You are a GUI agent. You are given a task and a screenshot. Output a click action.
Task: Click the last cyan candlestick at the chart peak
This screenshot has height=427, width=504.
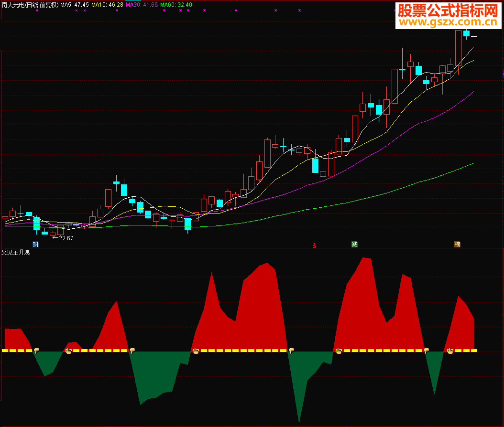tap(466, 33)
